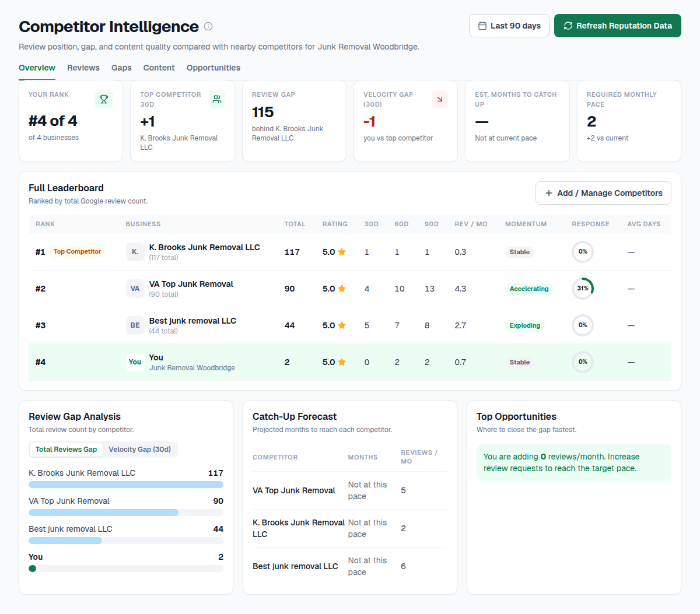Select the Velocity Gap (30d) toggle
Image resolution: width=700 pixels, height=614 pixels.
(140, 450)
